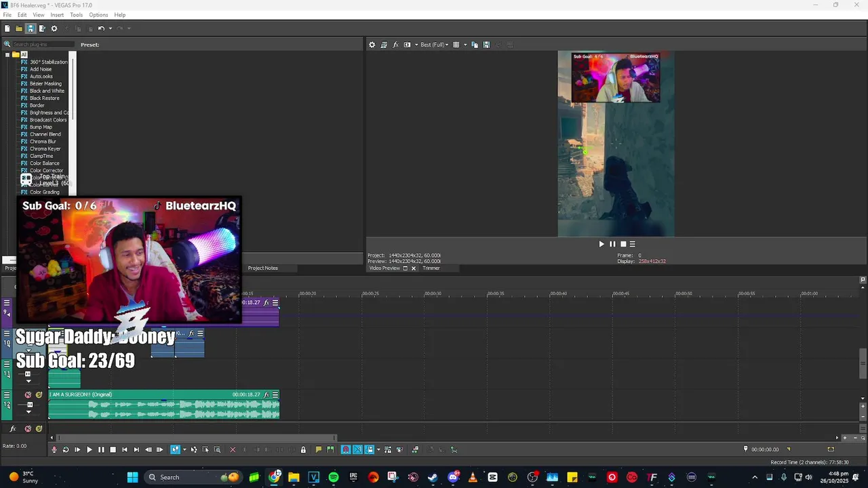Open the File menu
868x488 pixels.
coord(7,15)
